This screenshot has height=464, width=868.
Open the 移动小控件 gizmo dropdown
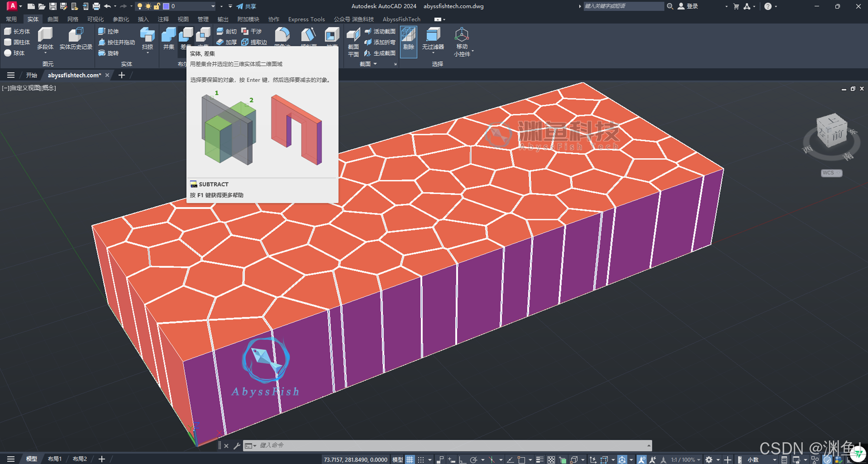pos(473,51)
